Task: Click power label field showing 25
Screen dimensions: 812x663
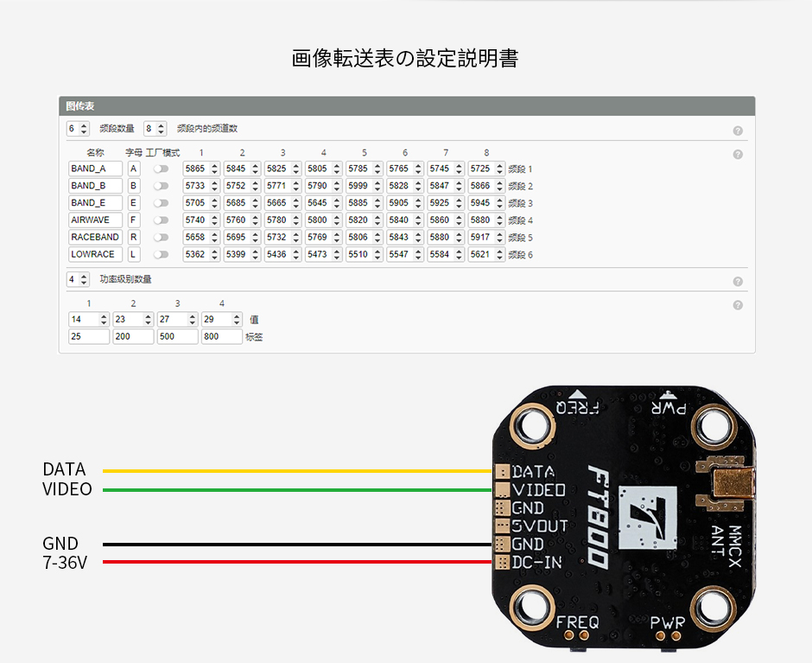Action: [x=89, y=336]
